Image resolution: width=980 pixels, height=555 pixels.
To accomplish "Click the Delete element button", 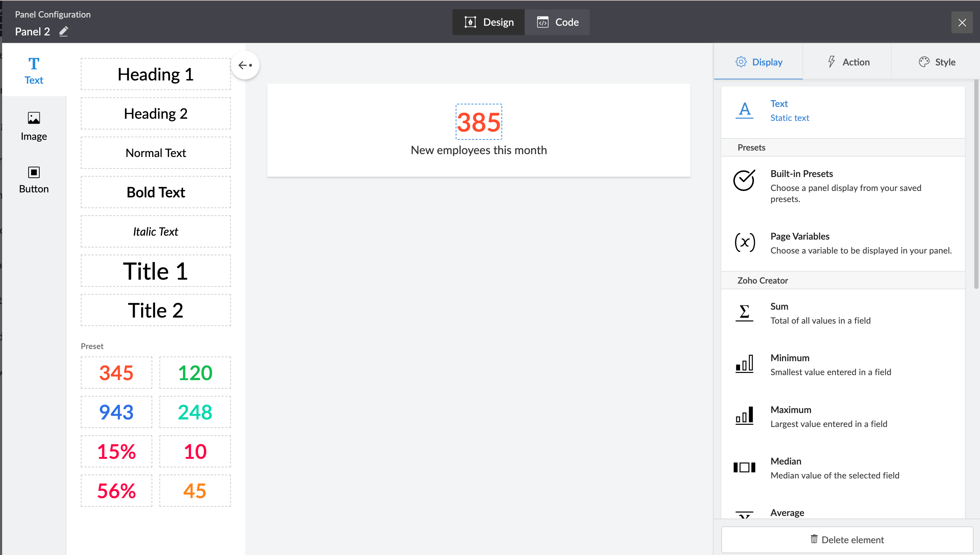I will pyautogui.click(x=847, y=539).
